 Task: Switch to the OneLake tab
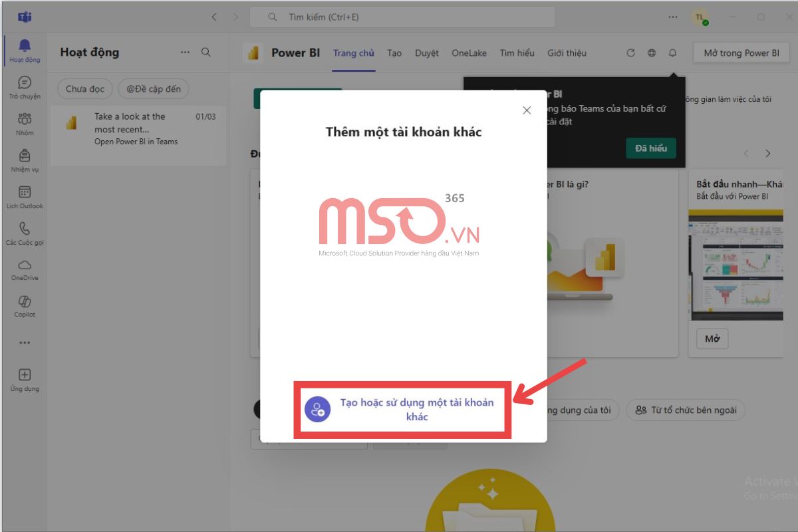coord(469,53)
